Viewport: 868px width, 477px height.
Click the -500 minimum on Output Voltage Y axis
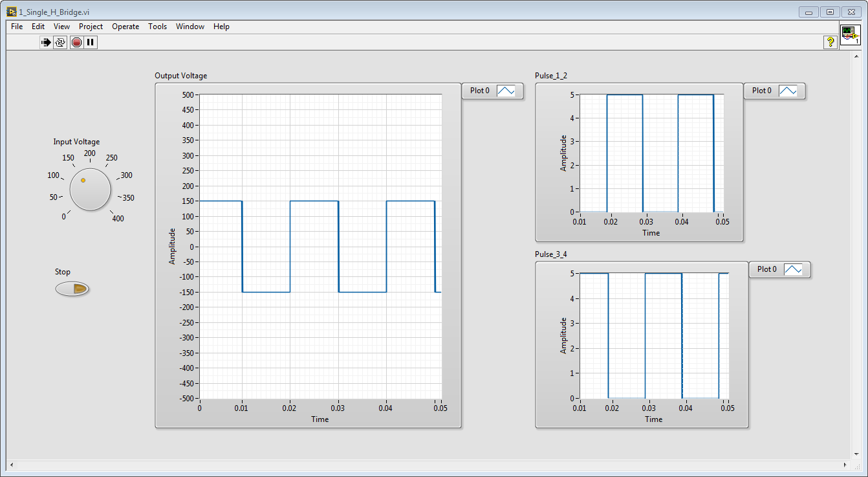click(186, 399)
